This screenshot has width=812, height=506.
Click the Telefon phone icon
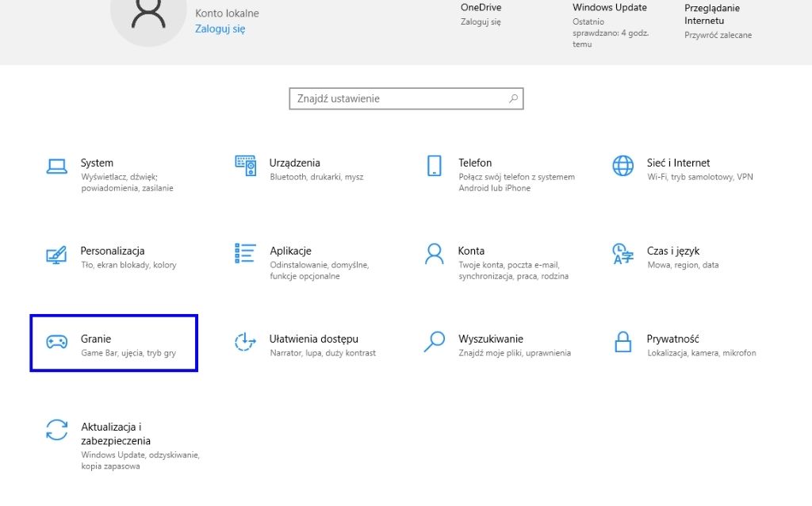coord(434,166)
